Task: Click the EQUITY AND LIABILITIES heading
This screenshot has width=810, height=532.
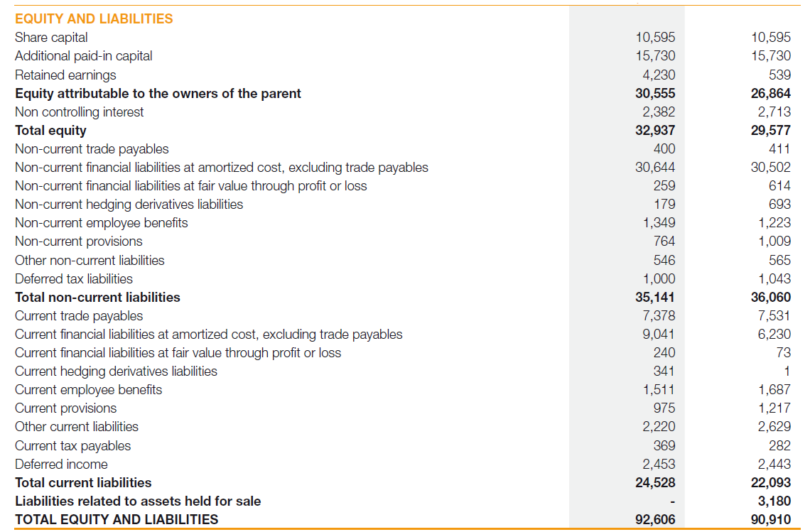Action: [x=94, y=19]
